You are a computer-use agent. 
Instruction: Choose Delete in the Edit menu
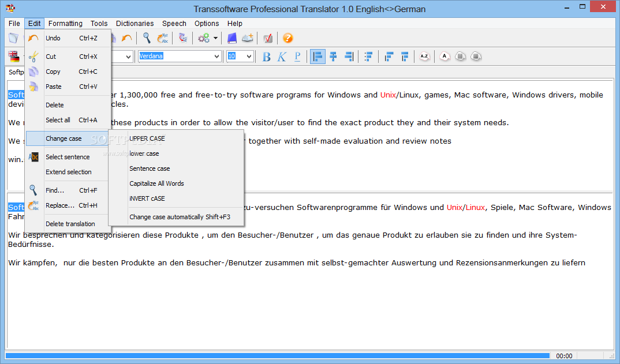pyautogui.click(x=68, y=105)
